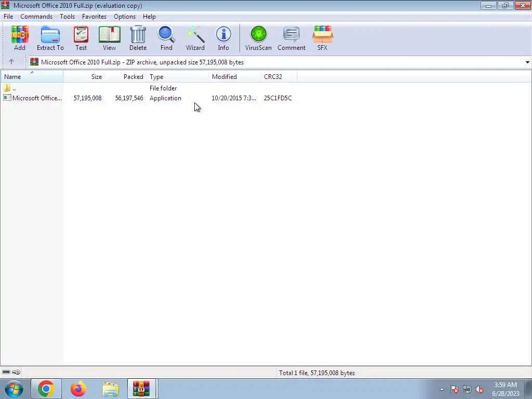Expand the address bar dropdown arrow

527,62
